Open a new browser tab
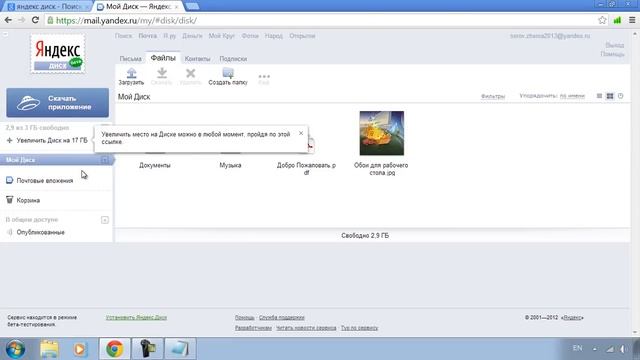640x360 pixels. click(192, 6)
